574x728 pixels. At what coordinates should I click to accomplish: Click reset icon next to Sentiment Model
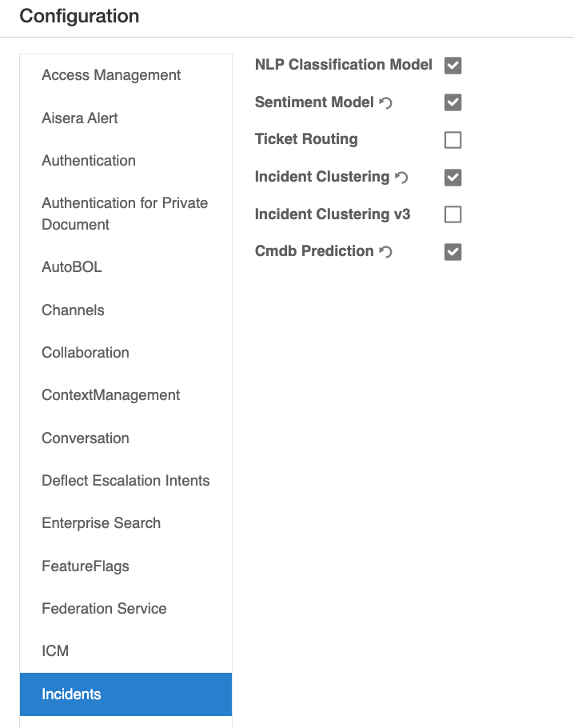tap(386, 102)
